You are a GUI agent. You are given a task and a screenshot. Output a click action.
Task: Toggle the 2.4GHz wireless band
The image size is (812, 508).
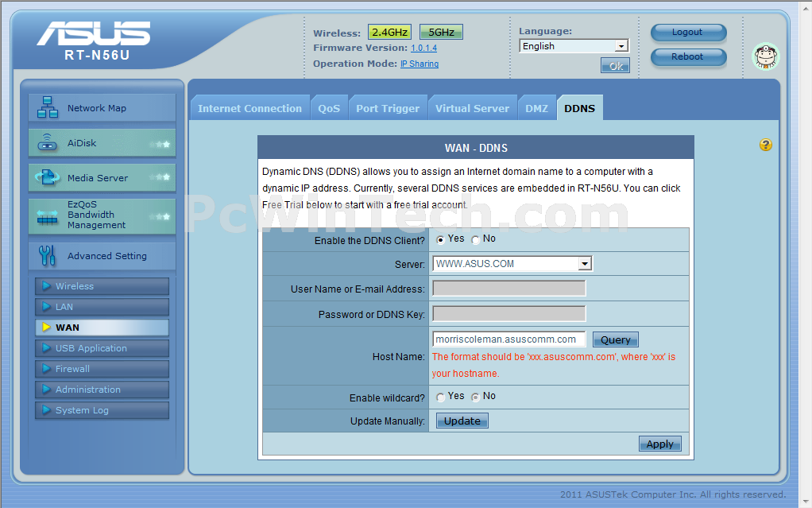tap(389, 32)
